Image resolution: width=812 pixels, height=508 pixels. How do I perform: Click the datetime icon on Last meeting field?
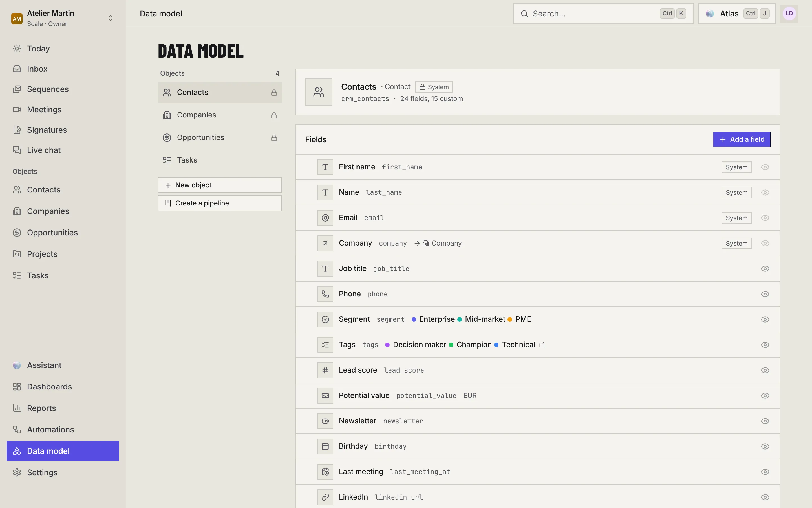click(x=325, y=472)
